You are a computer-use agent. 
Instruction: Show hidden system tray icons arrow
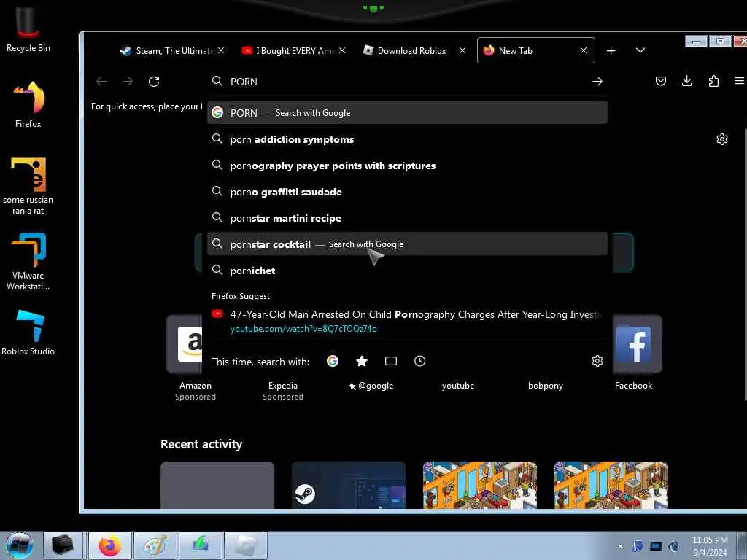pyautogui.click(x=620, y=546)
